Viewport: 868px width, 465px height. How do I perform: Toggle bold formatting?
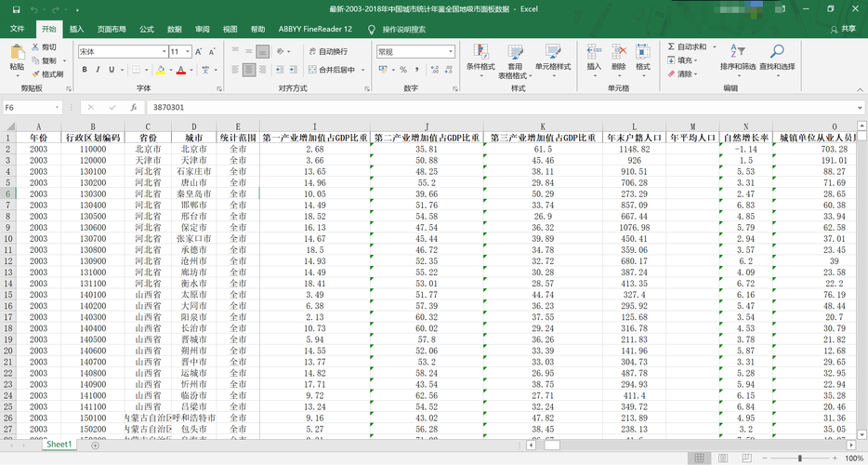tap(85, 70)
